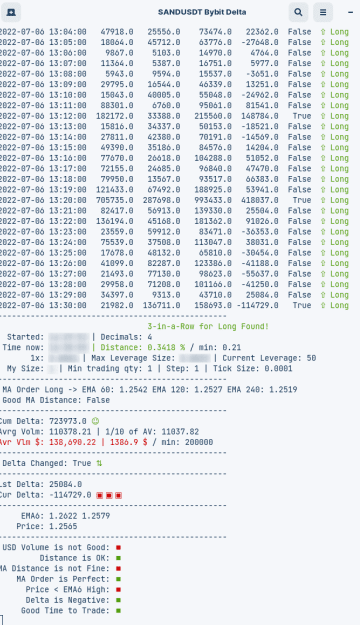Click the 3-in-a-Row for Long Found! message
Viewport: 360px width, 625px height.
208,326
